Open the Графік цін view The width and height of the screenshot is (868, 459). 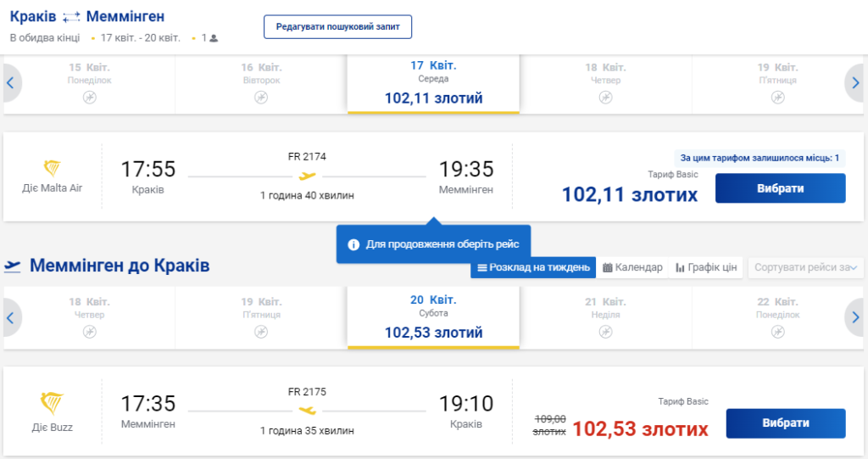(706, 267)
